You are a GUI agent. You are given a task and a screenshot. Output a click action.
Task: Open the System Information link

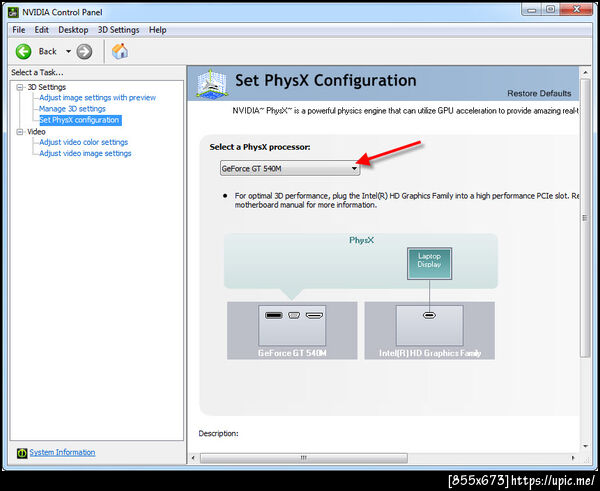(62, 452)
